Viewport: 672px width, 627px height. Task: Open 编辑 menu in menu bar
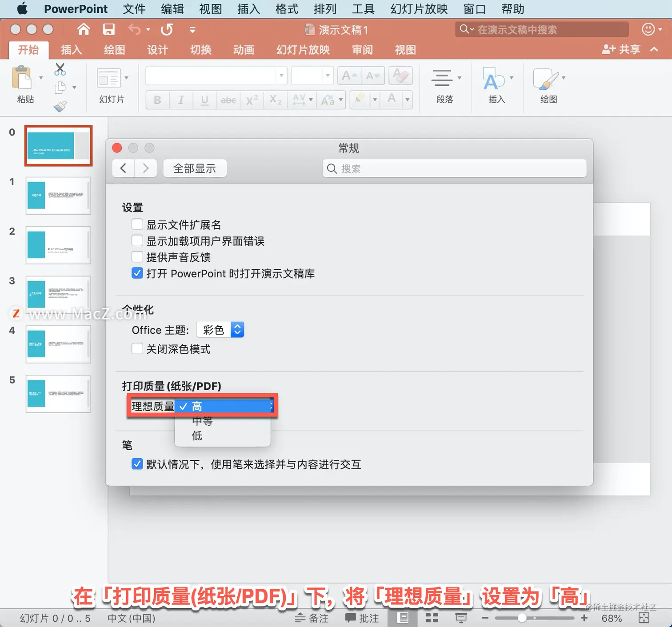coord(172,9)
